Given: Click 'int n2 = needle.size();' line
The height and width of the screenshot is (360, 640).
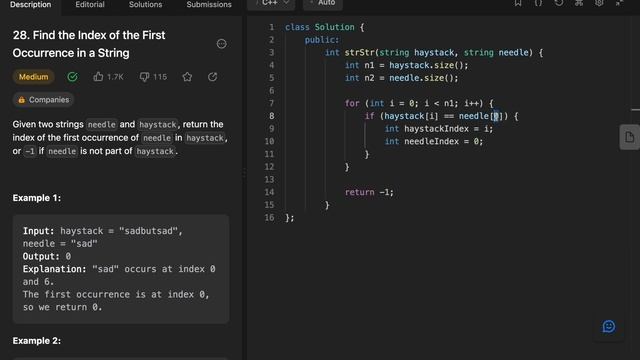Looking at the screenshot, I should pyautogui.click(x=402, y=78).
